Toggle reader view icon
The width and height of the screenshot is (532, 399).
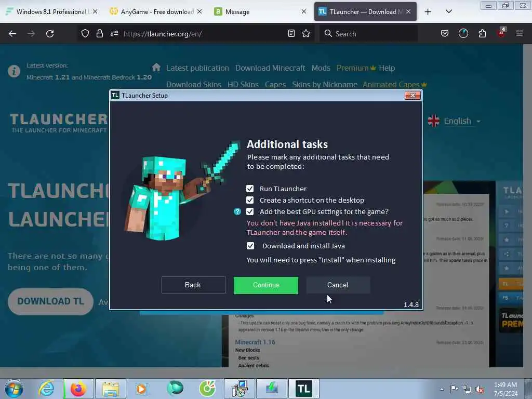[x=291, y=34]
